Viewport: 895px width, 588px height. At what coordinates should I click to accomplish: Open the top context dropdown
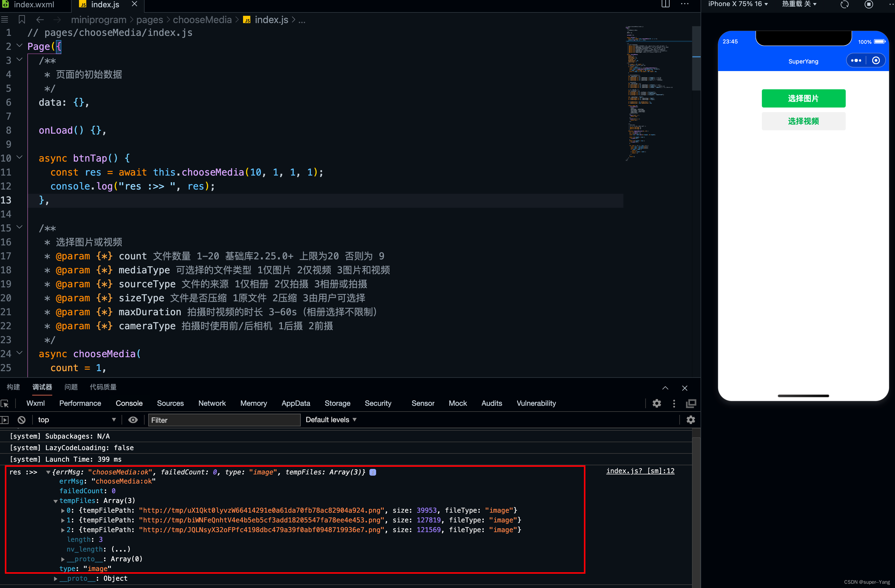pyautogui.click(x=77, y=419)
